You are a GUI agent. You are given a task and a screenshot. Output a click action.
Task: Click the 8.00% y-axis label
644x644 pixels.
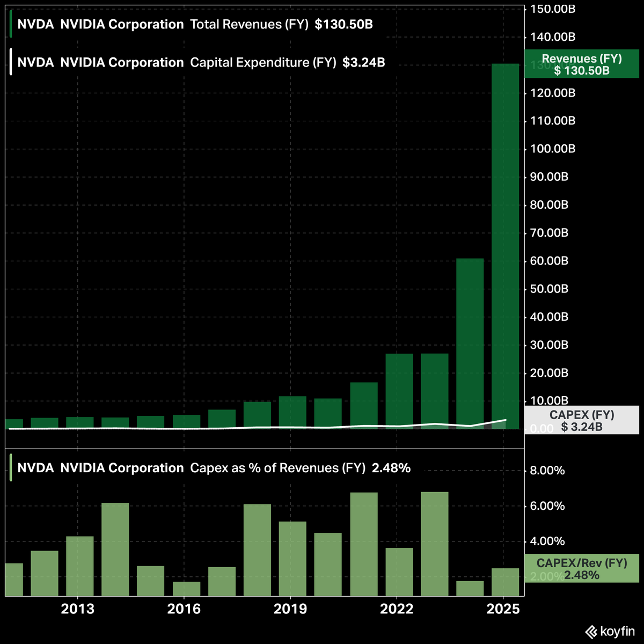547,471
